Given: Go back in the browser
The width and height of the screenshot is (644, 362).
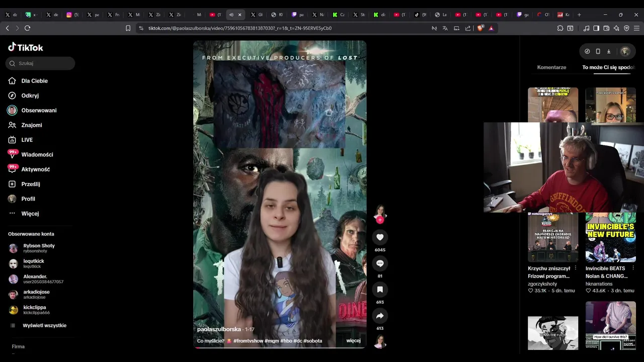Looking at the screenshot, I should [x=7, y=28].
